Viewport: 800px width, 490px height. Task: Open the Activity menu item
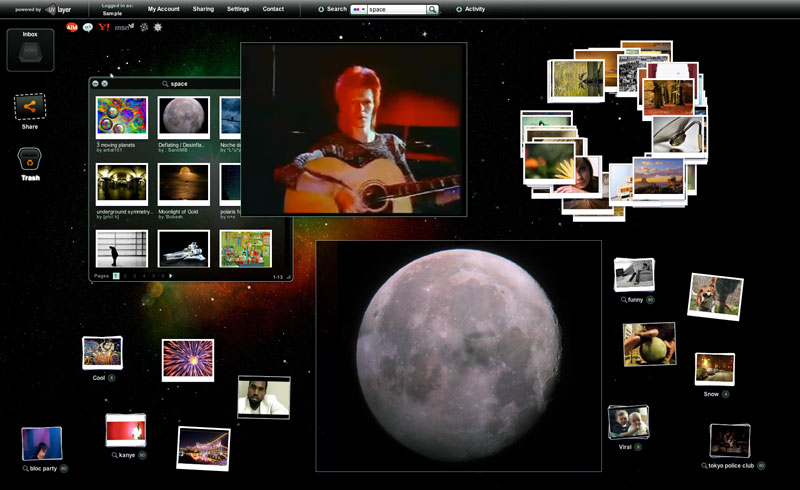coord(474,9)
